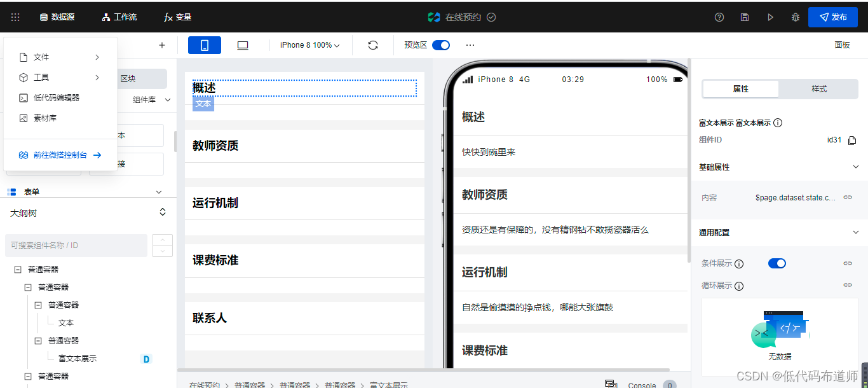
Task: Open the 变量 variables panel
Action: pos(177,17)
